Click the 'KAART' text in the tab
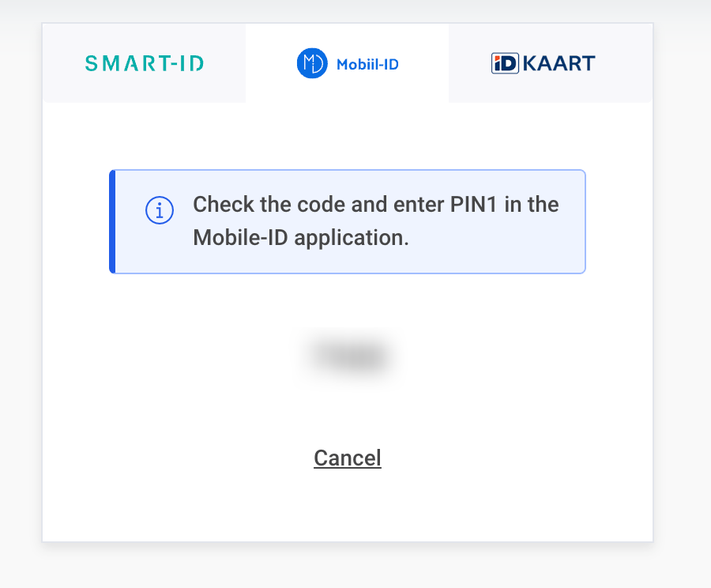 point(559,63)
